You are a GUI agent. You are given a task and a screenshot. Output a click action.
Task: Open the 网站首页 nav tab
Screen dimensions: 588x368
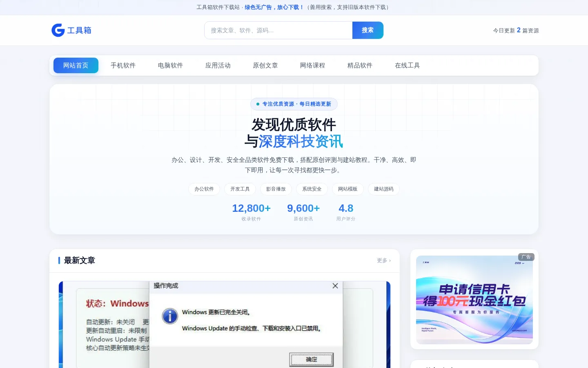click(x=76, y=65)
